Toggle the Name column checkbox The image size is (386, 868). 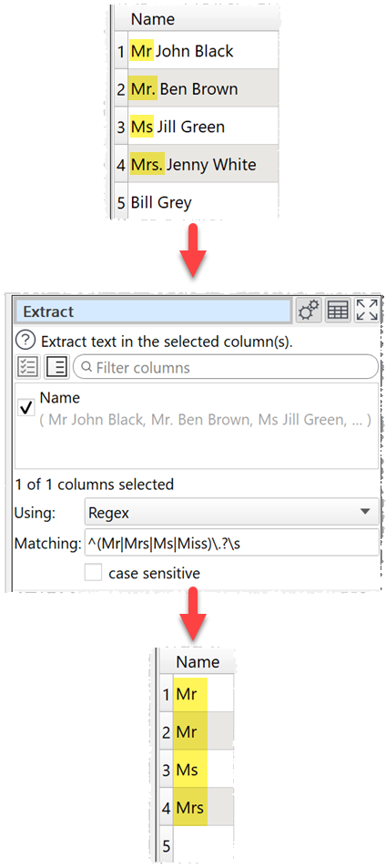click(x=27, y=409)
